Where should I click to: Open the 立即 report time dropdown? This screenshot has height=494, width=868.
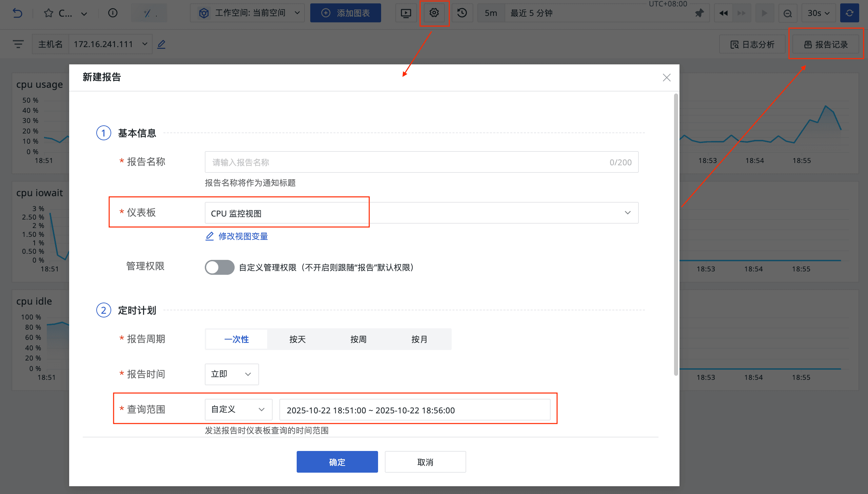[x=232, y=374]
